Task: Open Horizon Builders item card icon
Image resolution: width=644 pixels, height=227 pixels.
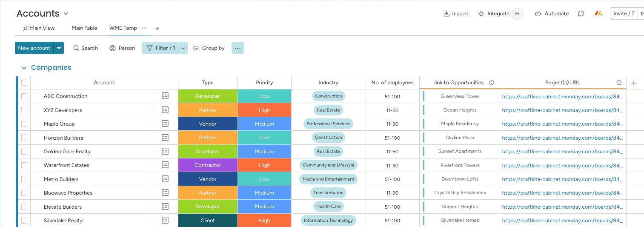Action: coord(165,138)
